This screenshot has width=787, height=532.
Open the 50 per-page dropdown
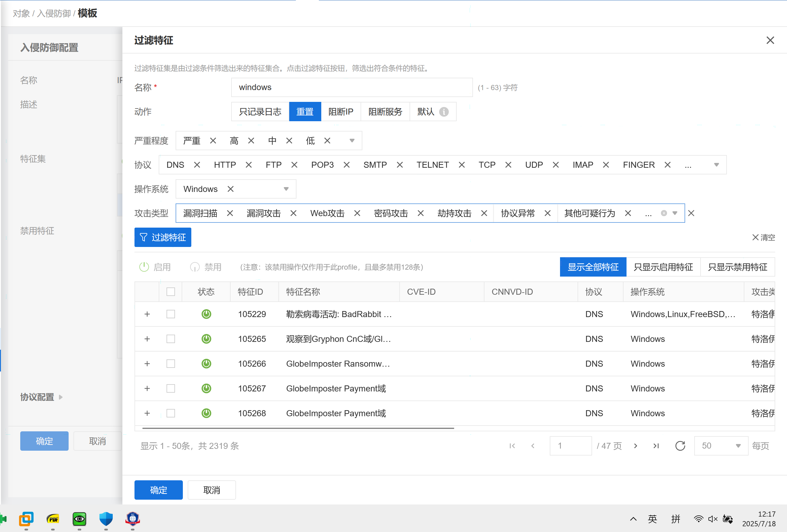point(721,446)
